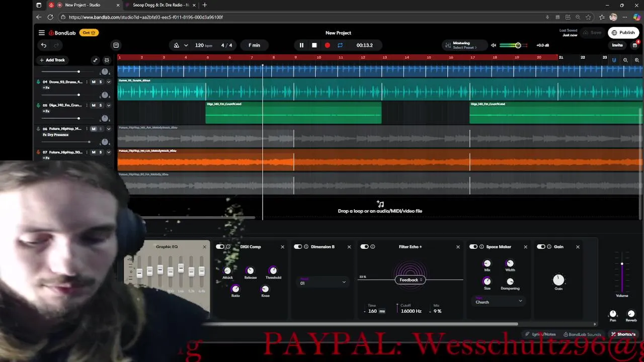Viewport: 644px width, 362px height.
Task: Bypass the Gain effect
Action: 541,247
